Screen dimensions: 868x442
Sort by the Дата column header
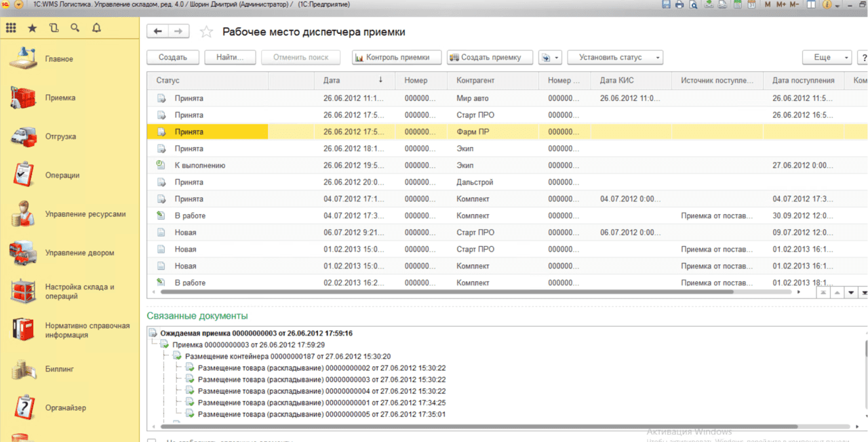(355, 80)
